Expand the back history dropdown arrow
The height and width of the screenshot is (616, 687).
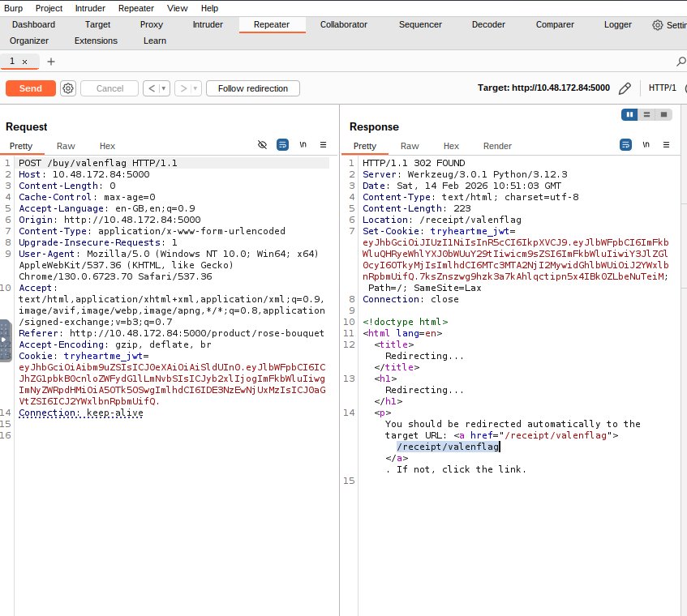164,88
